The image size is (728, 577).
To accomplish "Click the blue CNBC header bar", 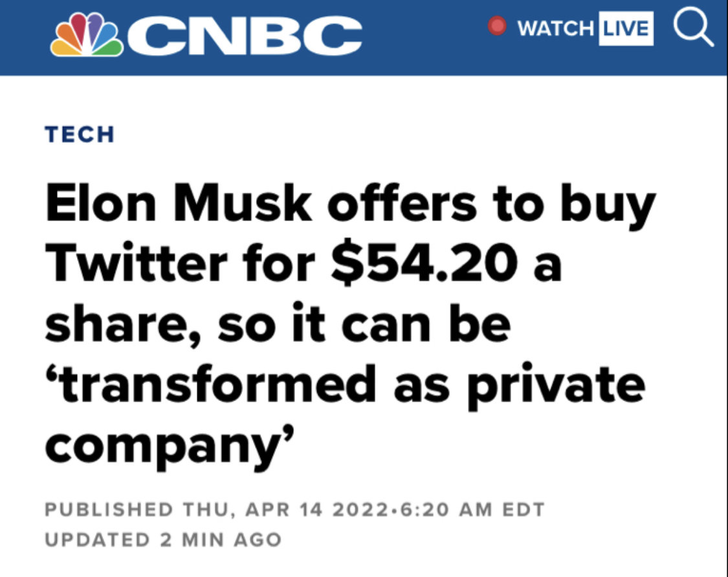I will [x=364, y=37].
